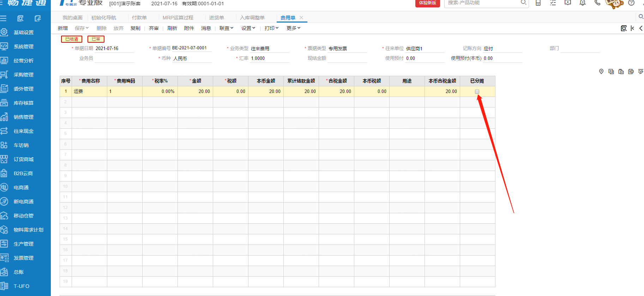Click the add-row copy icon above table
644x296 pixels.
(611, 72)
